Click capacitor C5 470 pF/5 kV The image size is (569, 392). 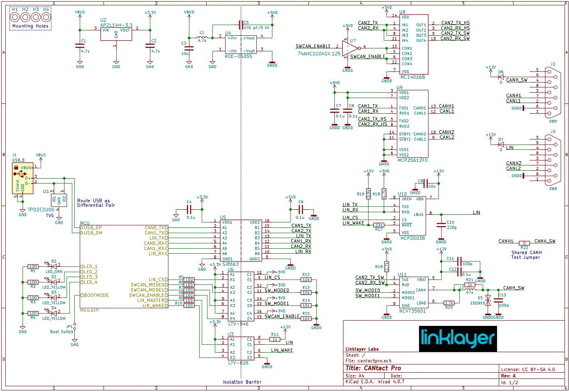pyautogui.click(x=241, y=25)
